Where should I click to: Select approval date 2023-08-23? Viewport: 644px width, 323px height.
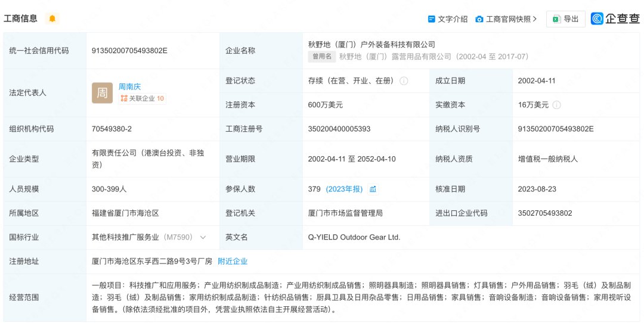[x=537, y=189]
